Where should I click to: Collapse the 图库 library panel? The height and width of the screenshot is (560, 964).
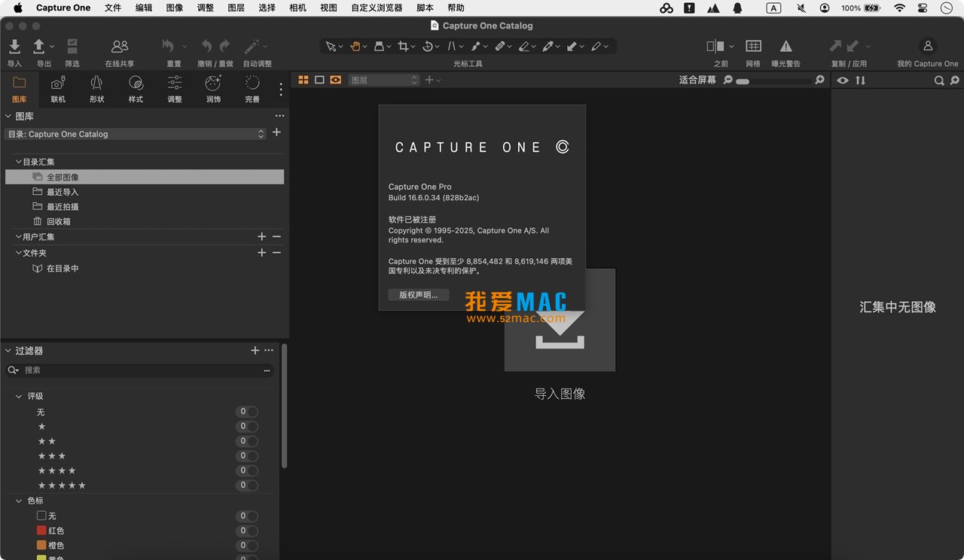click(8, 116)
